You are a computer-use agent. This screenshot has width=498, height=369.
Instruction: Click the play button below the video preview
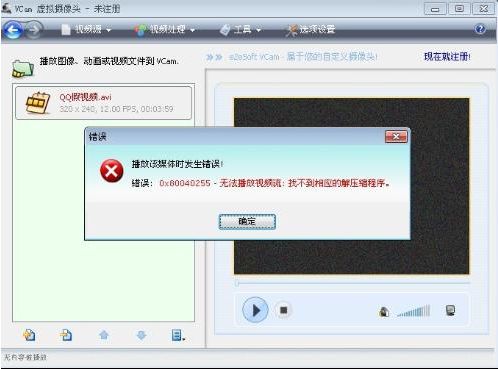tap(255, 310)
